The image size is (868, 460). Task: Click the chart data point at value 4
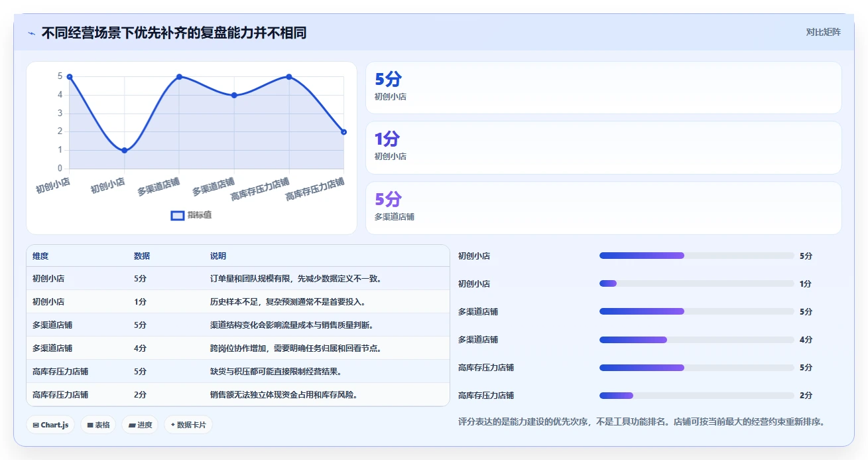tap(234, 95)
